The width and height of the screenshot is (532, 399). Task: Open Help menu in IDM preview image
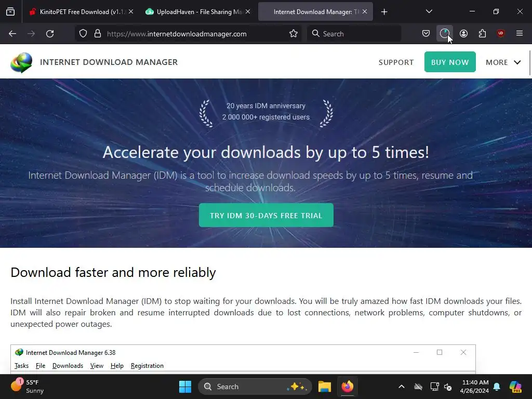pyautogui.click(x=117, y=366)
